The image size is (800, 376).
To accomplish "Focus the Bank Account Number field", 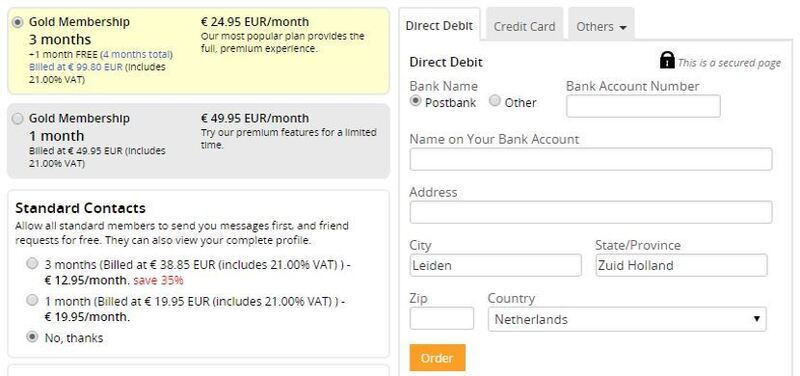I will click(x=643, y=106).
